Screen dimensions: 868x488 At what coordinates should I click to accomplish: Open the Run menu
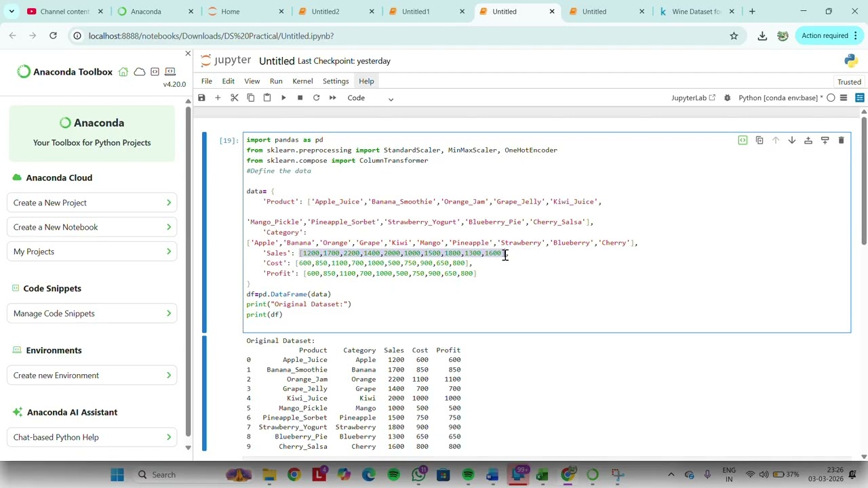click(276, 81)
